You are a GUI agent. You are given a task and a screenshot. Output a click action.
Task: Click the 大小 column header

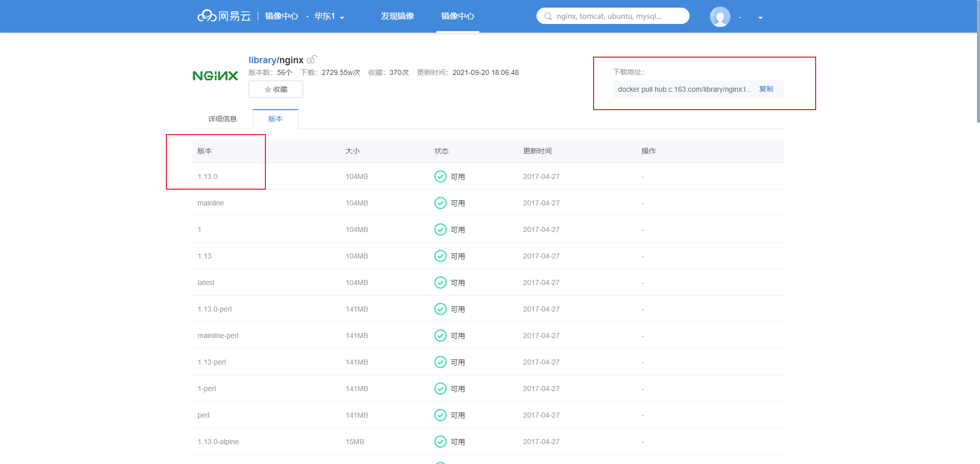pos(353,151)
